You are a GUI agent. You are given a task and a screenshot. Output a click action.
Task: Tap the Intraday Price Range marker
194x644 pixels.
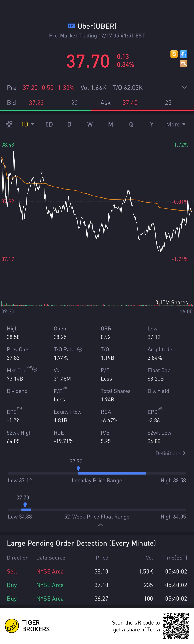coord(78,468)
